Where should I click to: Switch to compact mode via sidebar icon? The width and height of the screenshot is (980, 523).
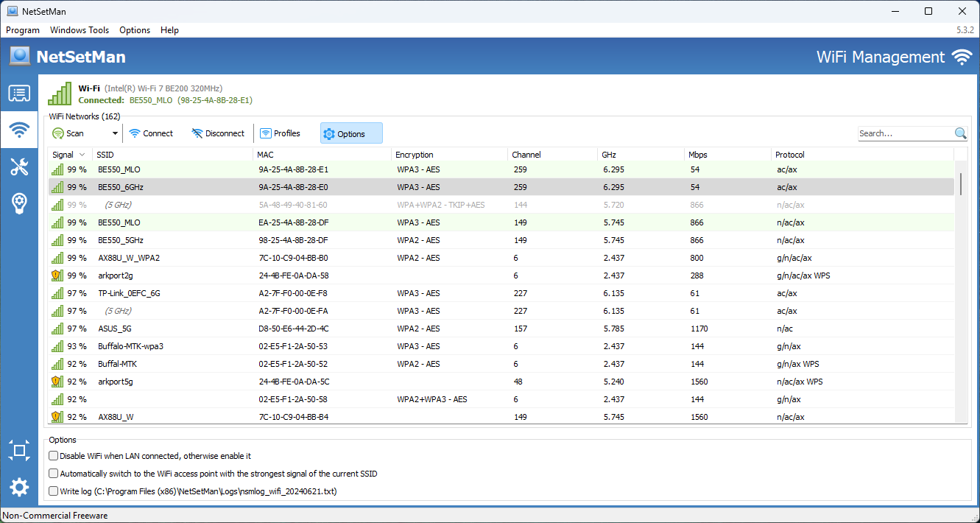coord(19,450)
